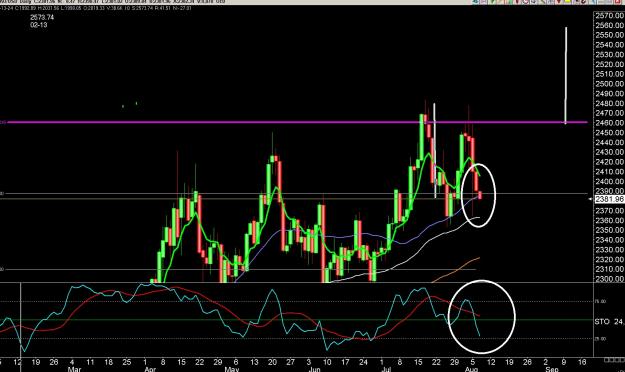The image size is (625, 372).
Task: Click the 2300.00 price axis label
Action: point(609,279)
